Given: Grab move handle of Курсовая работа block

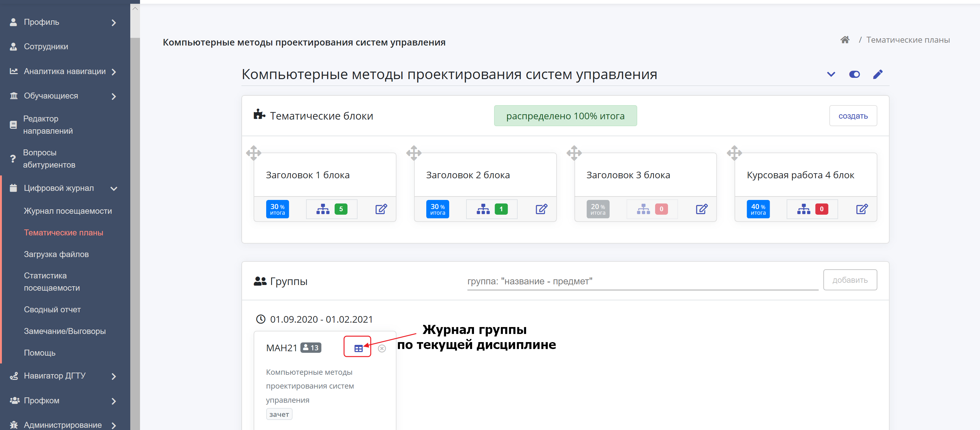Looking at the screenshot, I should tap(734, 153).
